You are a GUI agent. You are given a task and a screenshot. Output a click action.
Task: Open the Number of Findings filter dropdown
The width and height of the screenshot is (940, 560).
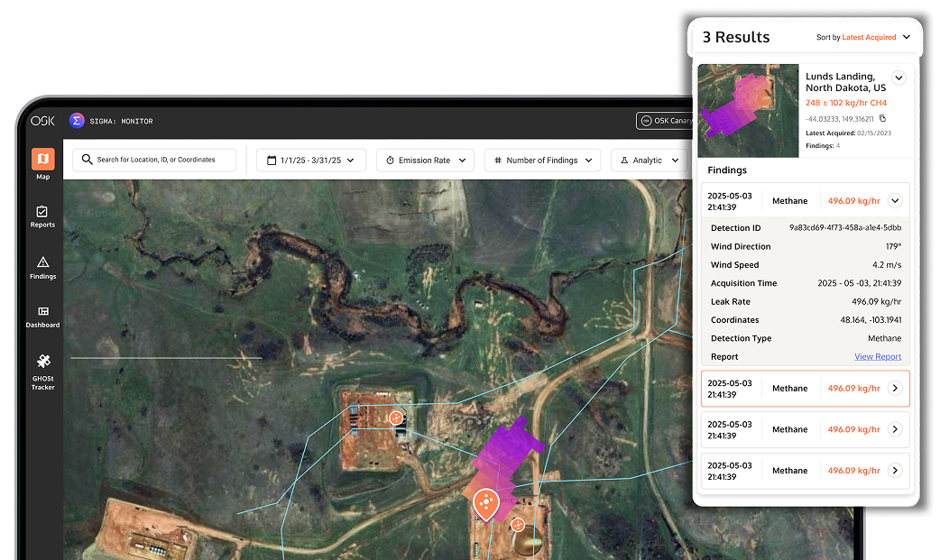[x=542, y=161]
